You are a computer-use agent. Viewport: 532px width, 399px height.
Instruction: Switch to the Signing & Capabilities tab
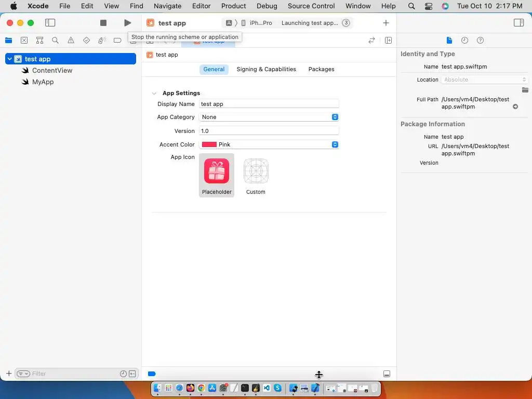click(x=267, y=69)
